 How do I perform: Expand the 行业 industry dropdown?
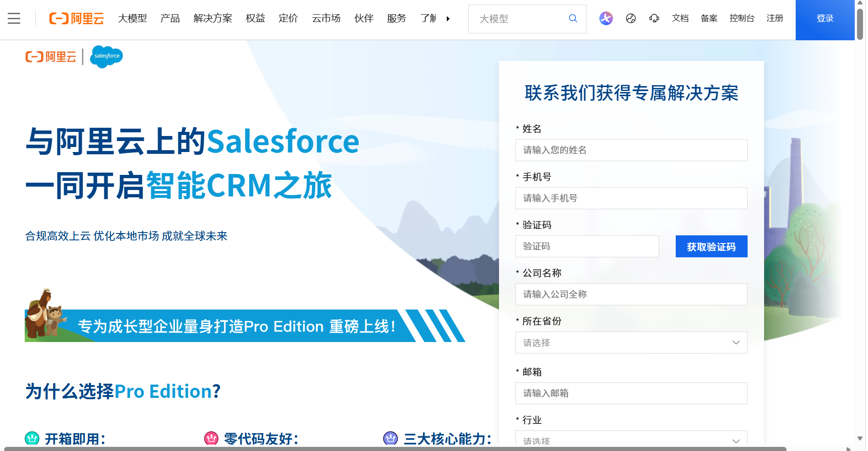[x=631, y=440]
